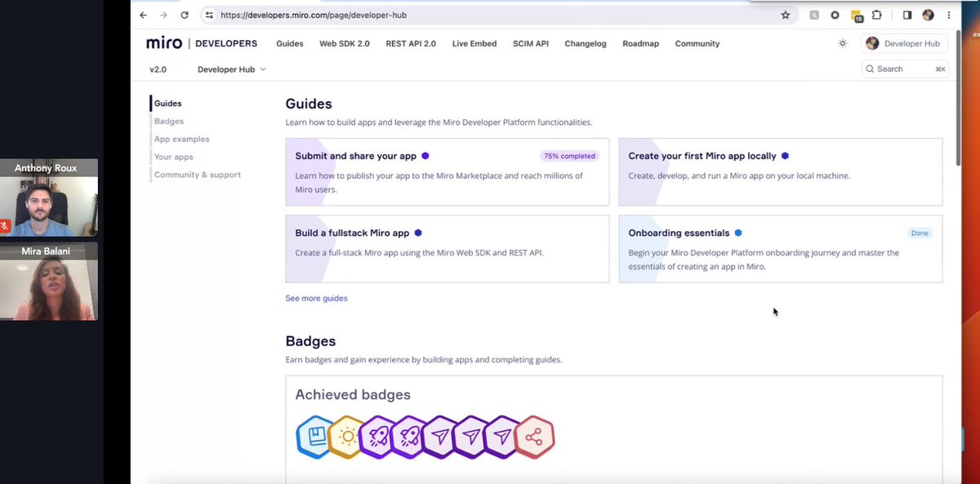980x484 pixels.
Task: Open Community & support in the sidebar
Action: click(196, 174)
